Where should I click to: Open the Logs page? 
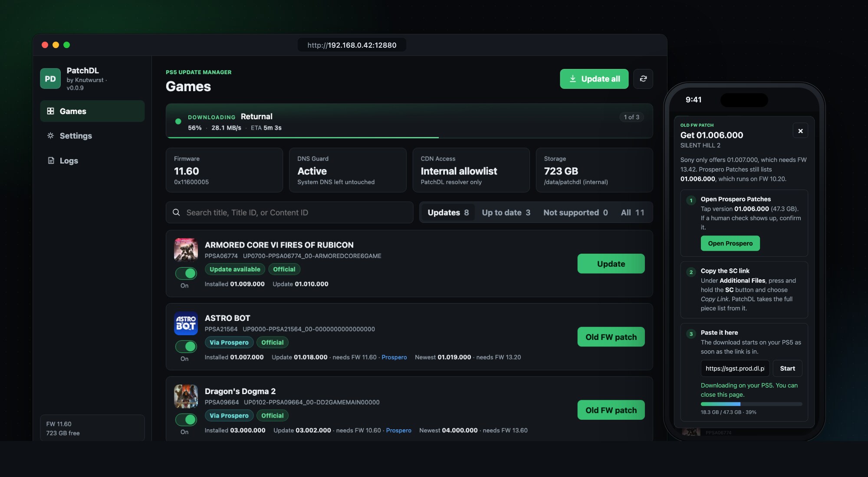[92, 160]
